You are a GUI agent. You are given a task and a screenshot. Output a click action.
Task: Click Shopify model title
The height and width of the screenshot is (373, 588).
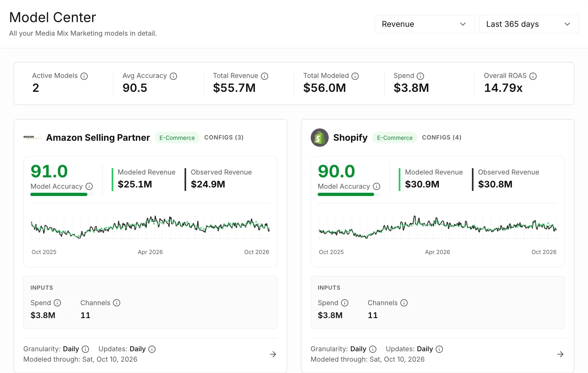pyautogui.click(x=350, y=138)
